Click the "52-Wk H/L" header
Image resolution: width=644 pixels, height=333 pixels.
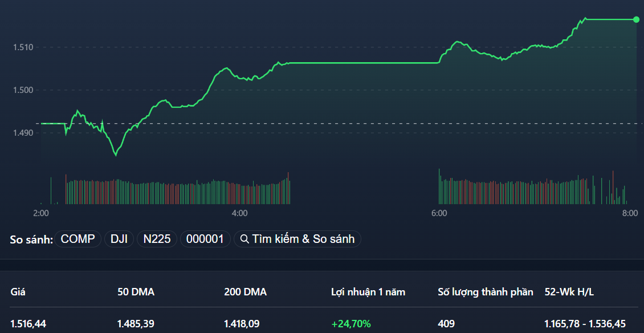[569, 291]
